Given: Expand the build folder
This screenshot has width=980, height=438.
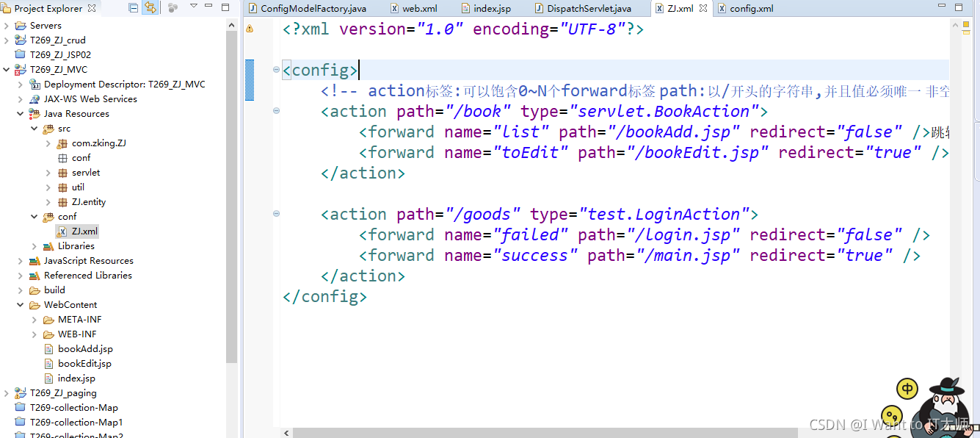Looking at the screenshot, I should [x=21, y=290].
